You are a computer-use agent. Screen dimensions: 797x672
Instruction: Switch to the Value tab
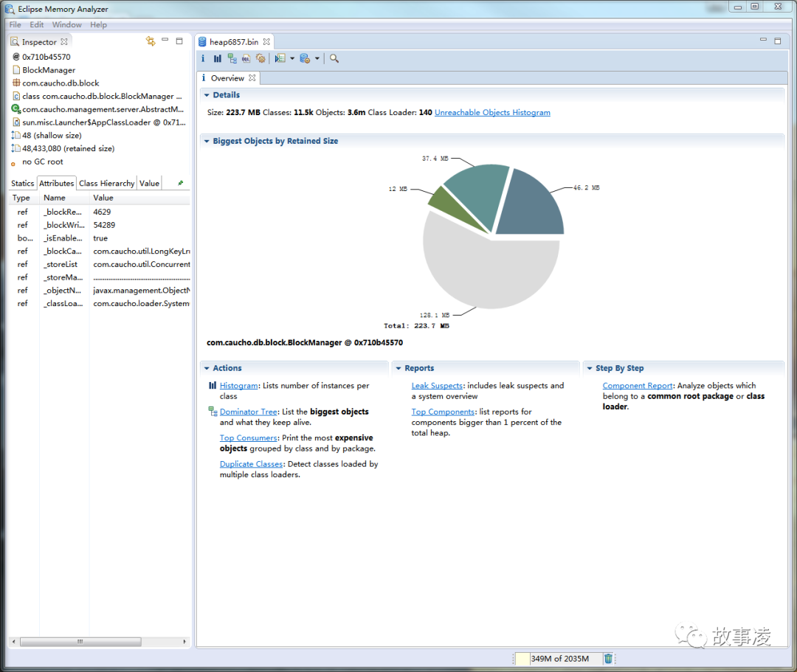(x=149, y=183)
